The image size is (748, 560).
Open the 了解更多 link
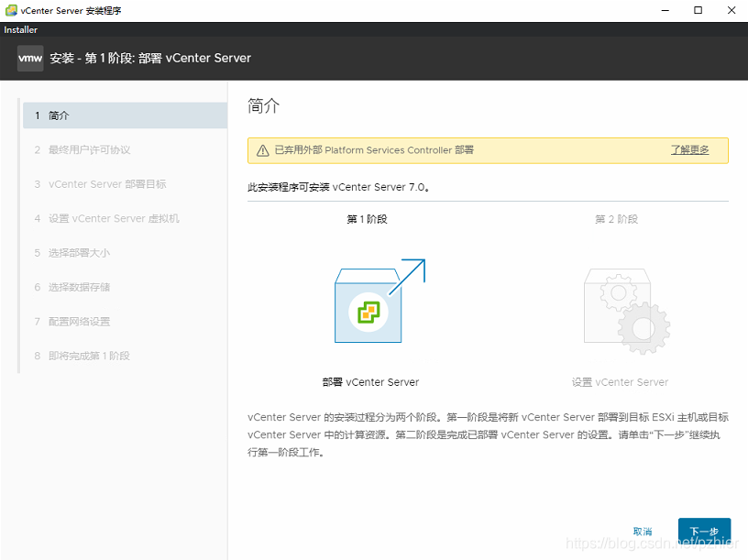pos(690,149)
